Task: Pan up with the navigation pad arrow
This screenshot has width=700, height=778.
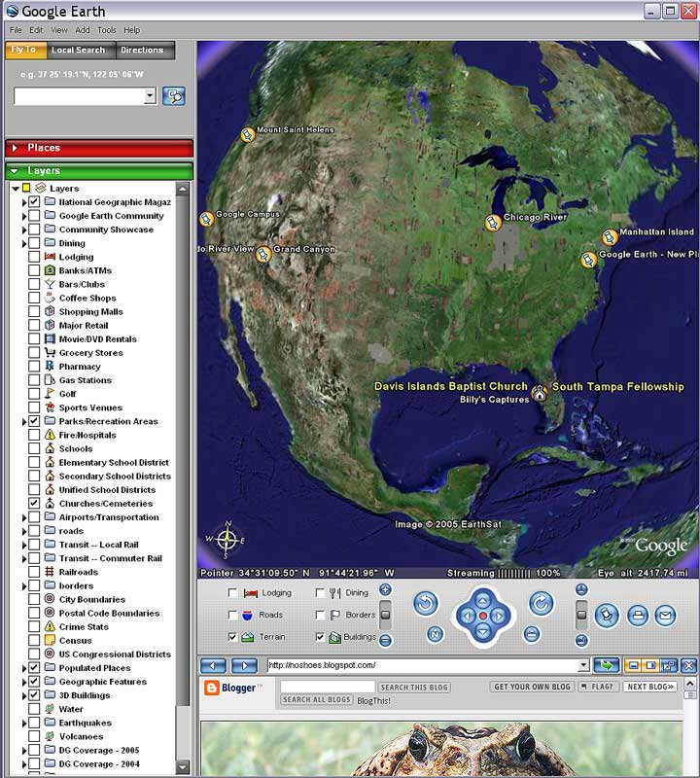Action: [x=482, y=600]
